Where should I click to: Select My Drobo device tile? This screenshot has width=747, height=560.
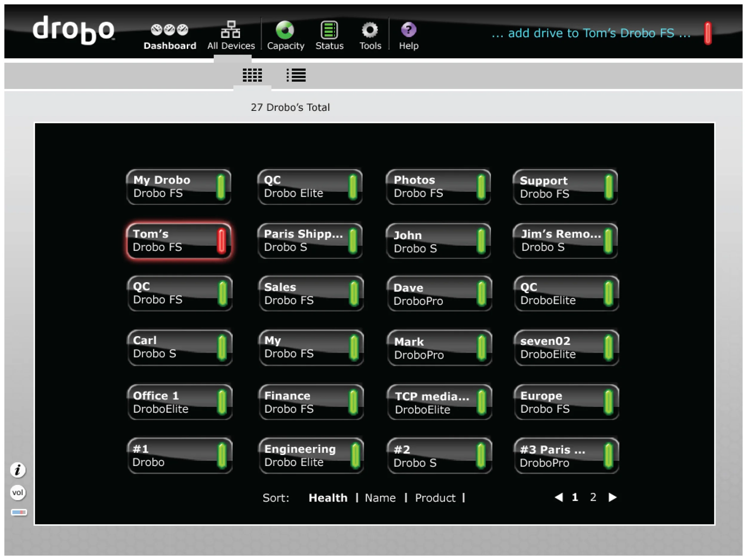[179, 187]
